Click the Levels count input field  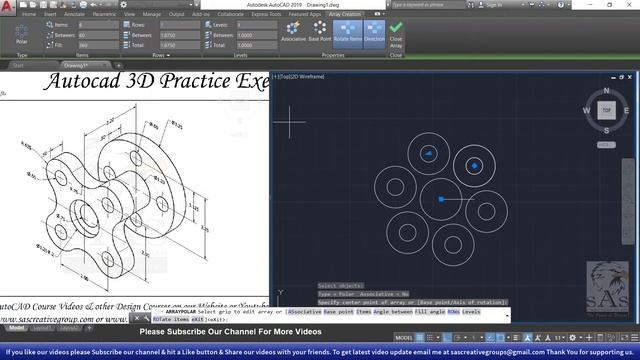(257, 25)
